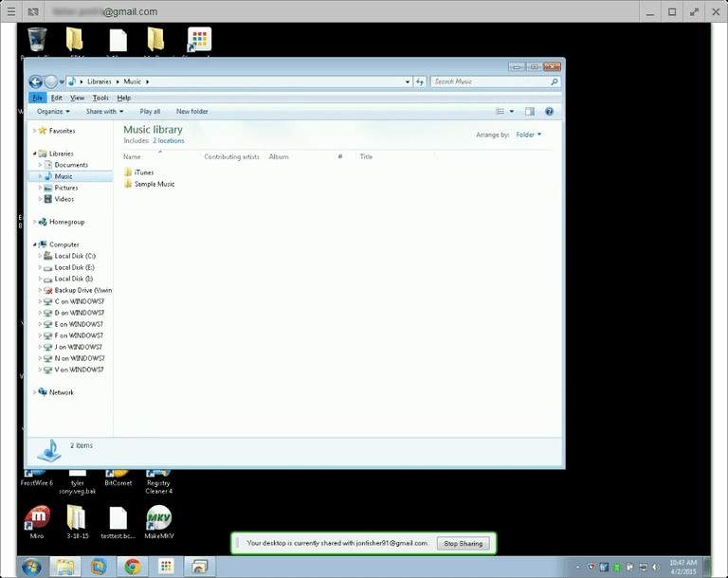Open the more view options arrow
Viewport: 728px width, 578px height.
[x=512, y=112]
